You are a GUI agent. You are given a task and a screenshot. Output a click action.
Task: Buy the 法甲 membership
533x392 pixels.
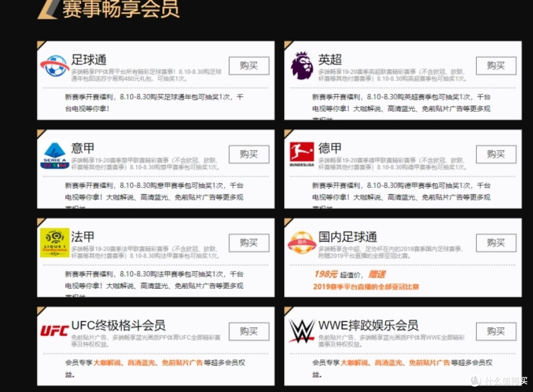click(x=249, y=243)
